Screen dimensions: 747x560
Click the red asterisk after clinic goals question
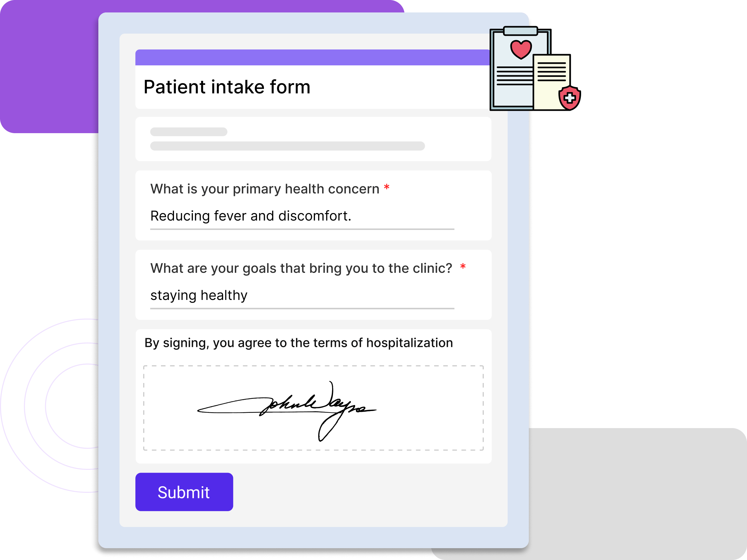tap(463, 267)
